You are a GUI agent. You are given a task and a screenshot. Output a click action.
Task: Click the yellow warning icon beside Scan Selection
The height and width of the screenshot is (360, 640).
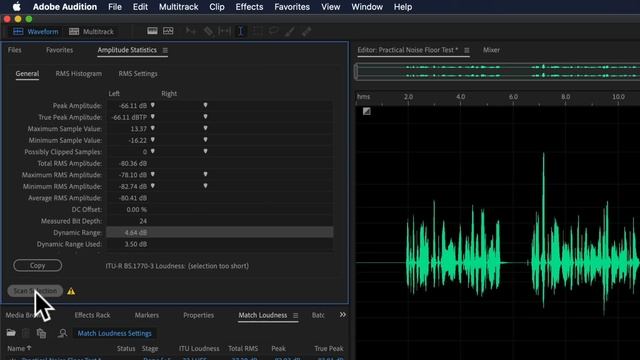[71, 291]
